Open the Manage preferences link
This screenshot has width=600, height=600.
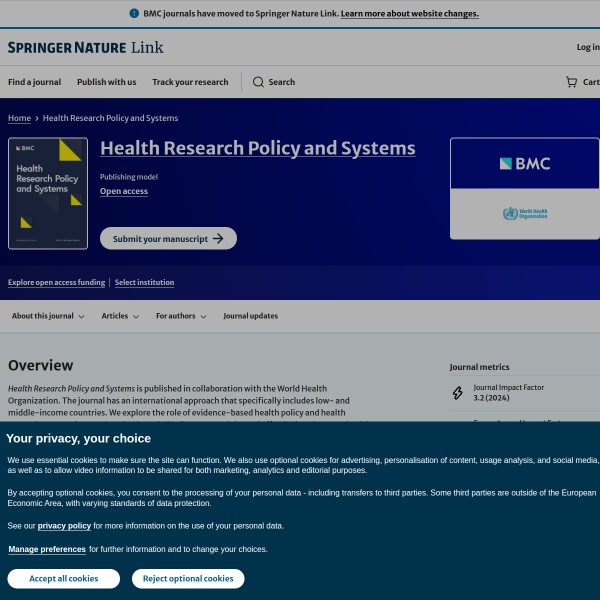47,549
